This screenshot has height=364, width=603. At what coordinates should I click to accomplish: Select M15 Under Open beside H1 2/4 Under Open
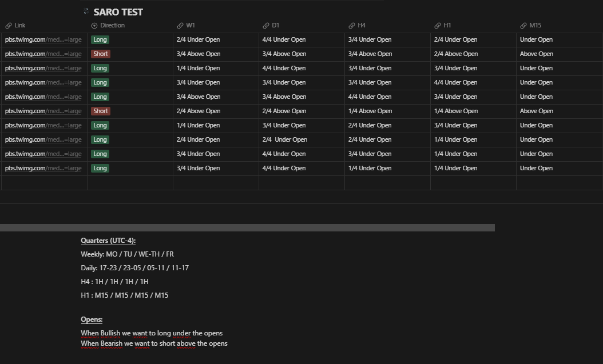click(x=559, y=39)
